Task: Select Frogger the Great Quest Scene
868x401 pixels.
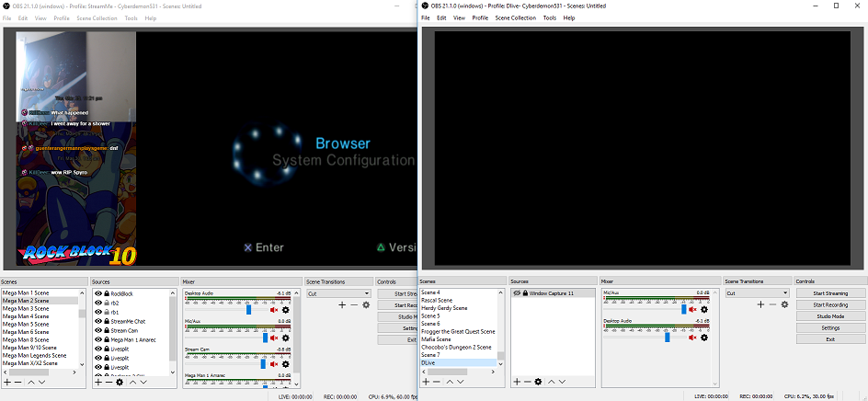Action: pos(458,332)
